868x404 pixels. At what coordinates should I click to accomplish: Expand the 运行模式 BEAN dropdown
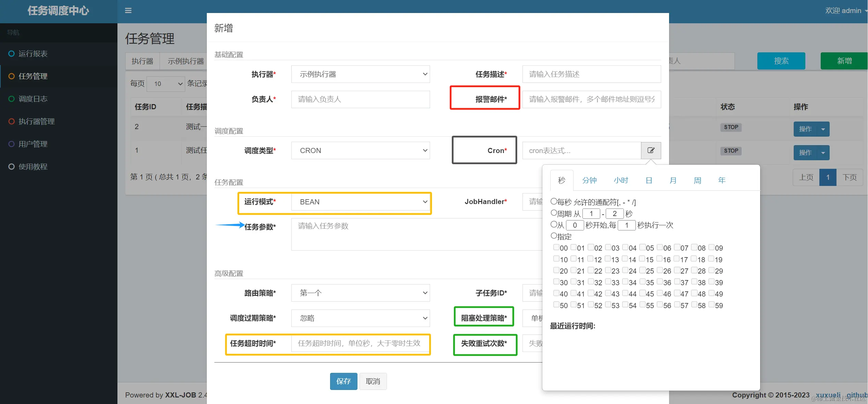(x=360, y=202)
